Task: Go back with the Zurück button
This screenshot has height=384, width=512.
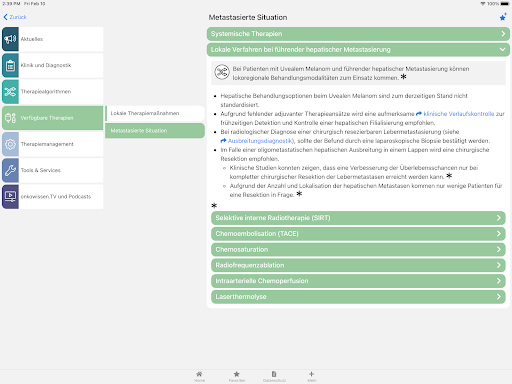Action: point(15,17)
